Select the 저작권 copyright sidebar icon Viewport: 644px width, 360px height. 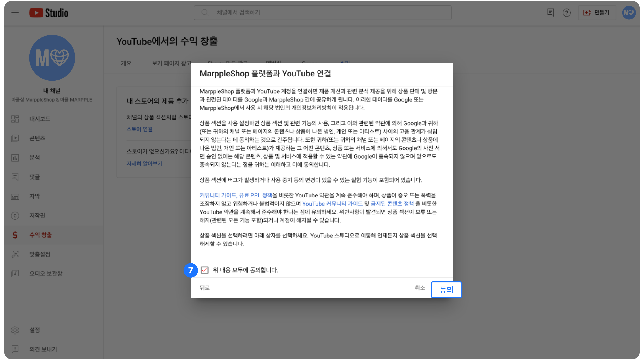coord(15,216)
